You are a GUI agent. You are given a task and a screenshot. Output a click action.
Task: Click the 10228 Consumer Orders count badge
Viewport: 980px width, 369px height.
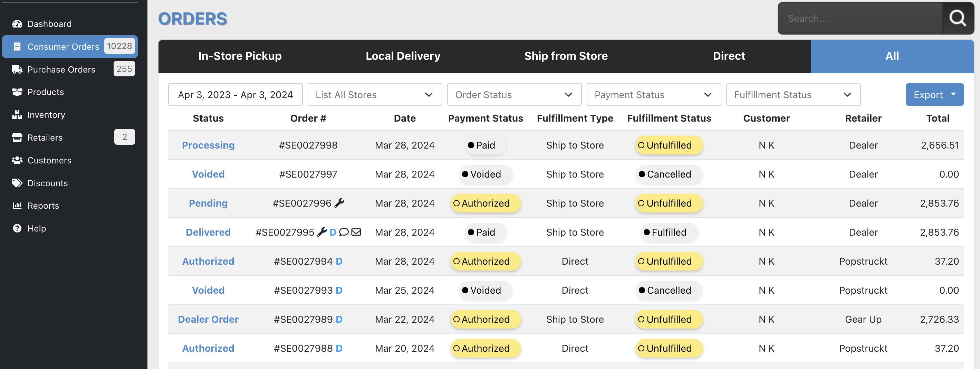[119, 46]
